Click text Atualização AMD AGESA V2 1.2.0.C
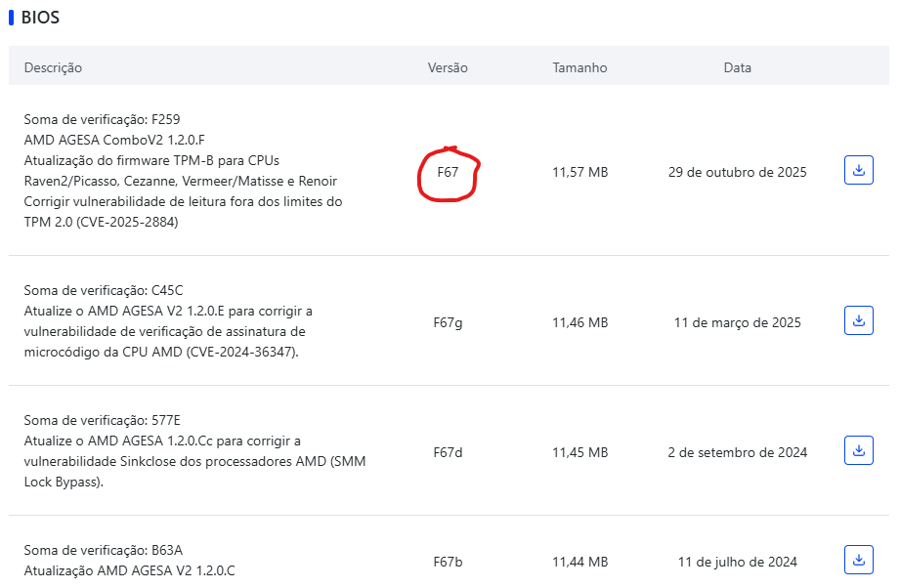Viewport: 900px width, 588px height. 130,570
